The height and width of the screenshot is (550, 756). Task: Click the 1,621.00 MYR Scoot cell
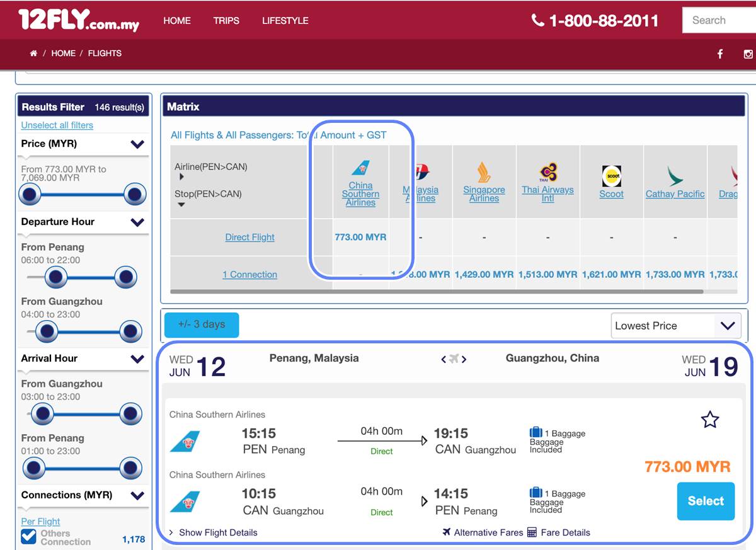(612, 275)
